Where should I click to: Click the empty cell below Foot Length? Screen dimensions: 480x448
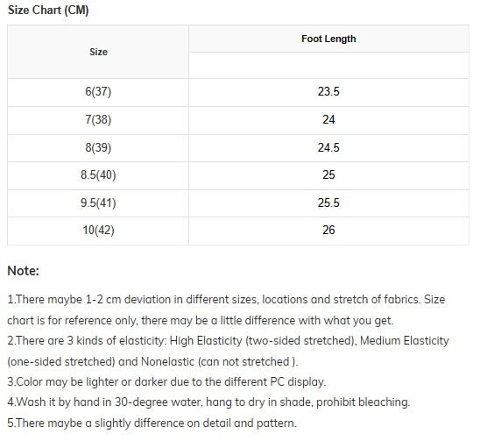pos(328,65)
